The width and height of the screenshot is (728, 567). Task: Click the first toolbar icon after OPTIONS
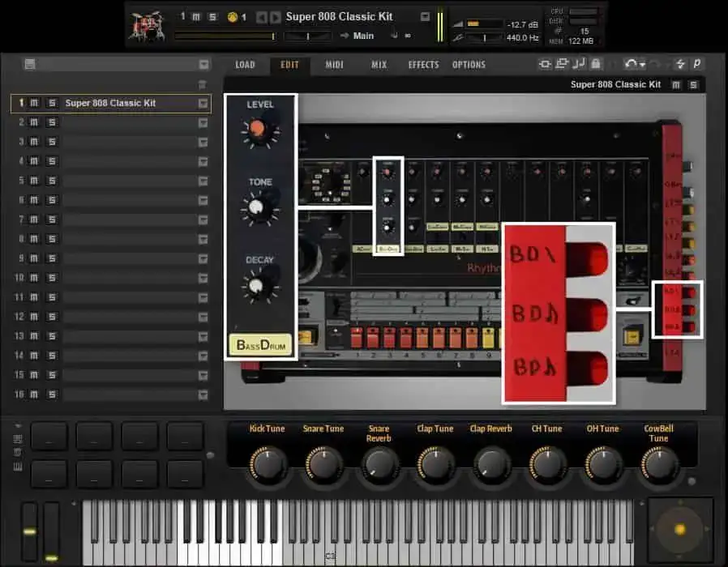coord(545,64)
